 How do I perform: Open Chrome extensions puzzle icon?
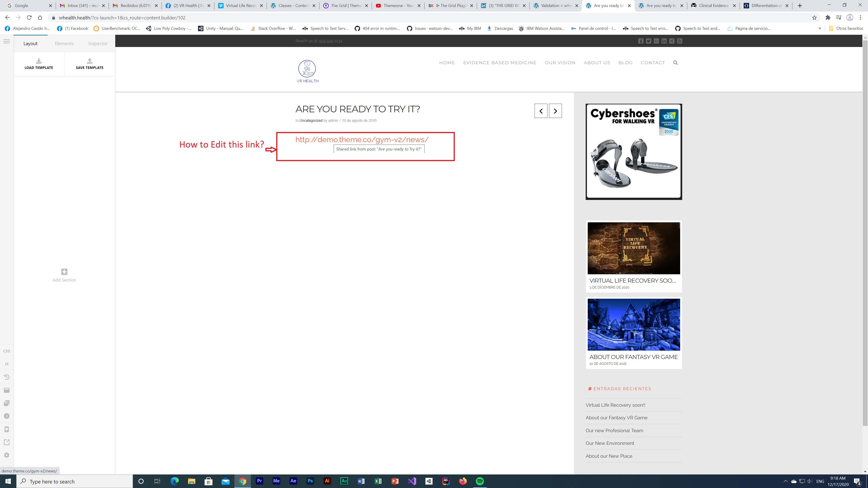pos(828,18)
